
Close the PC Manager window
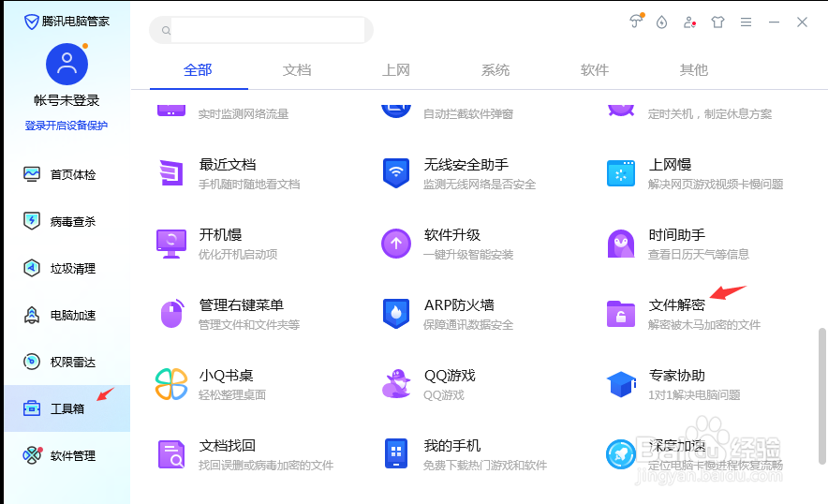[x=802, y=22]
